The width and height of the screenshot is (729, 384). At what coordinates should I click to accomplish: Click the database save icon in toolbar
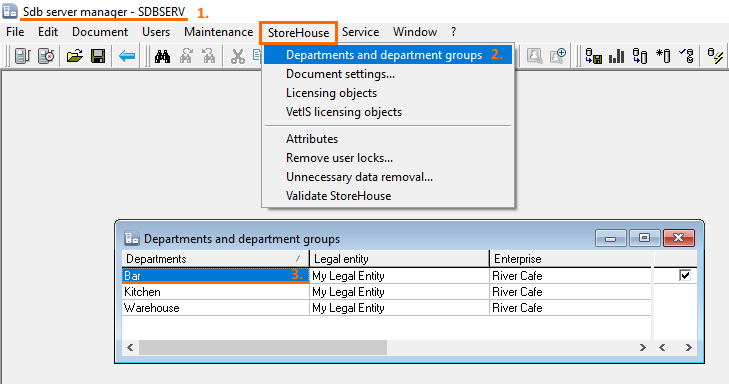pyautogui.click(x=593, y=56)
